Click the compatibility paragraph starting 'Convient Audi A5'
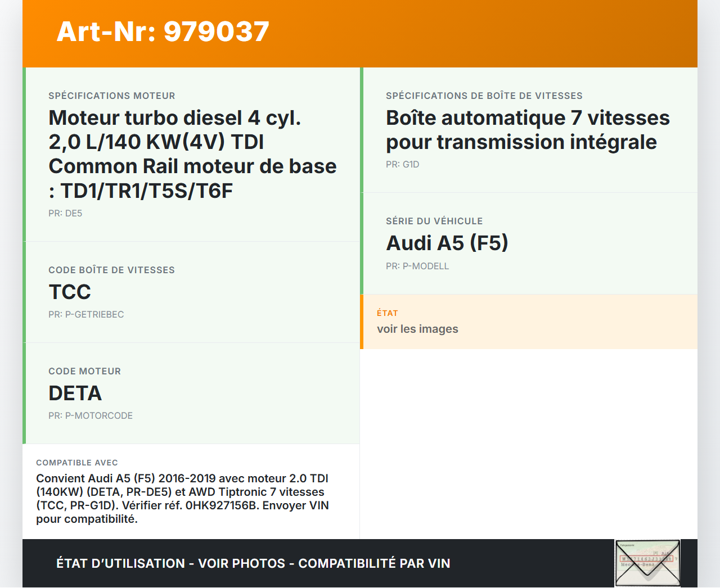This screenshot has height=588, width=720. click(182, 499)
